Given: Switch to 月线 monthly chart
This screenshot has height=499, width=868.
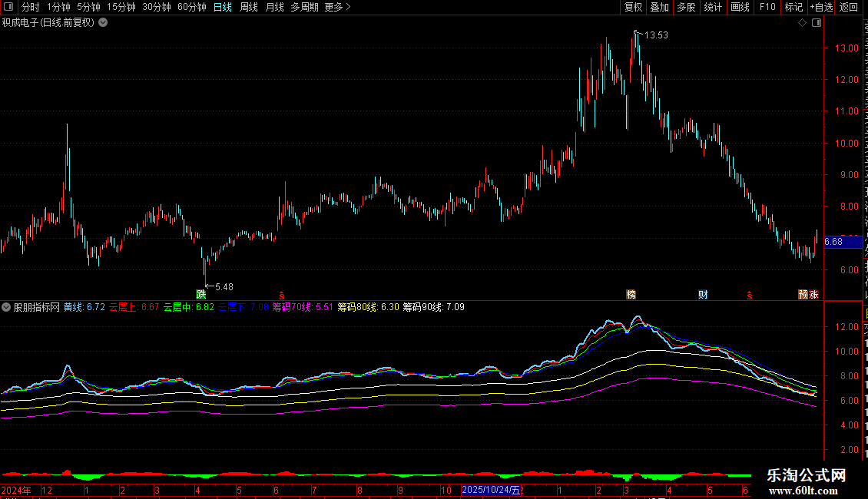Looking at the screenshot, I should point(274,7).
